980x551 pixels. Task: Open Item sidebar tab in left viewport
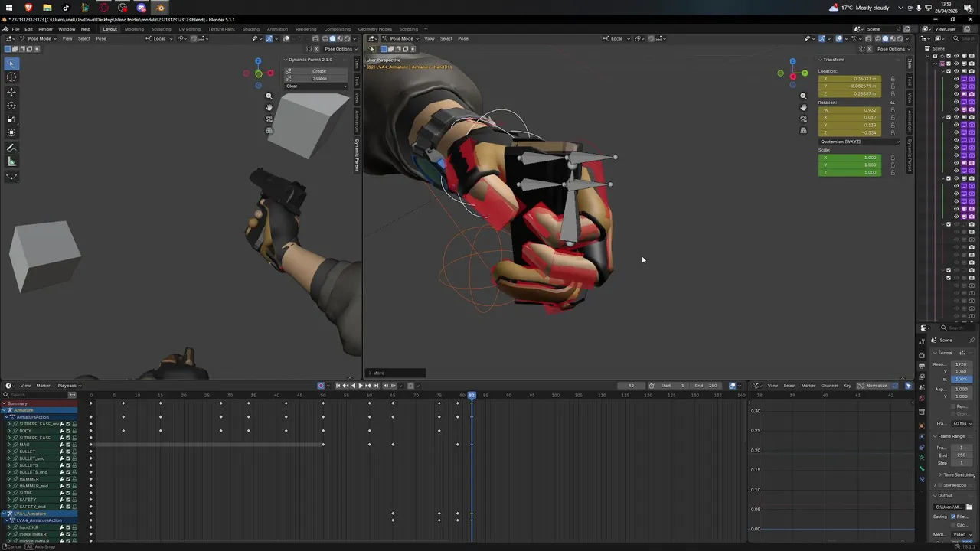pos(357,64)
